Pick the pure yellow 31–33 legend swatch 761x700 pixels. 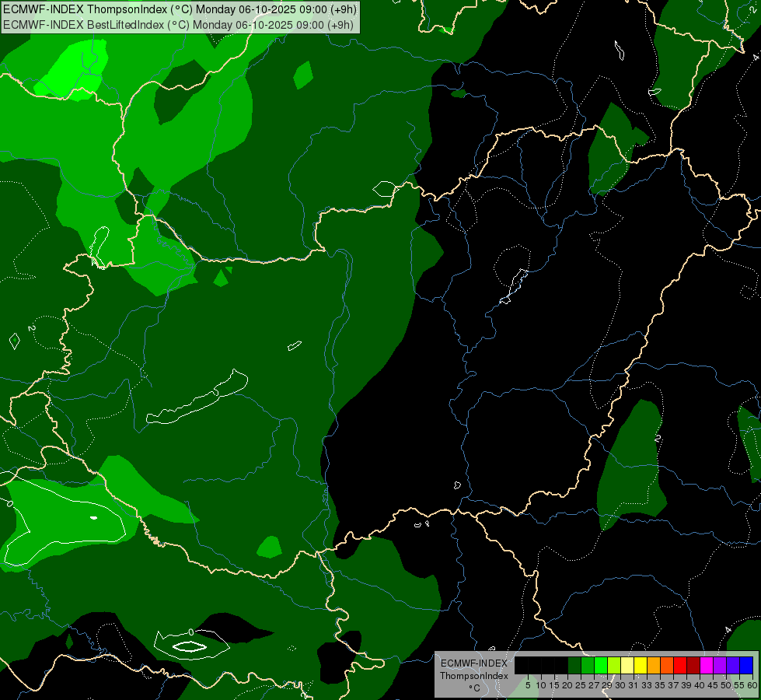[x=641, y=665]
